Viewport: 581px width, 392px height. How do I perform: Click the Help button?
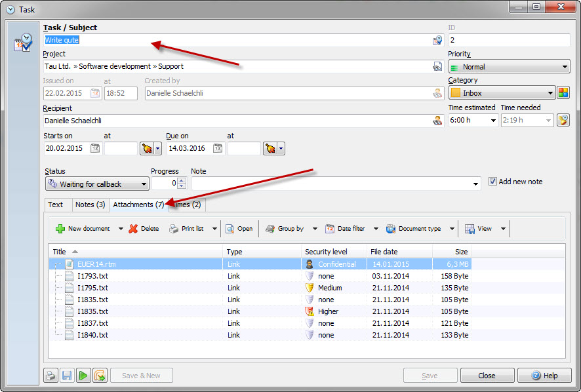pyautogui.click(x=544, y=376)
